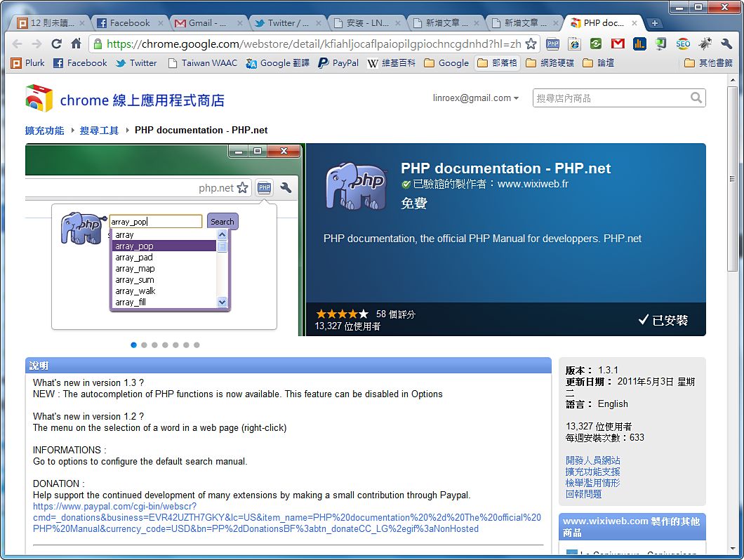Open the 擴充功能 breadcrumb link
The height and width of the screenshot is (560, 744).
[x=45, y=130]
